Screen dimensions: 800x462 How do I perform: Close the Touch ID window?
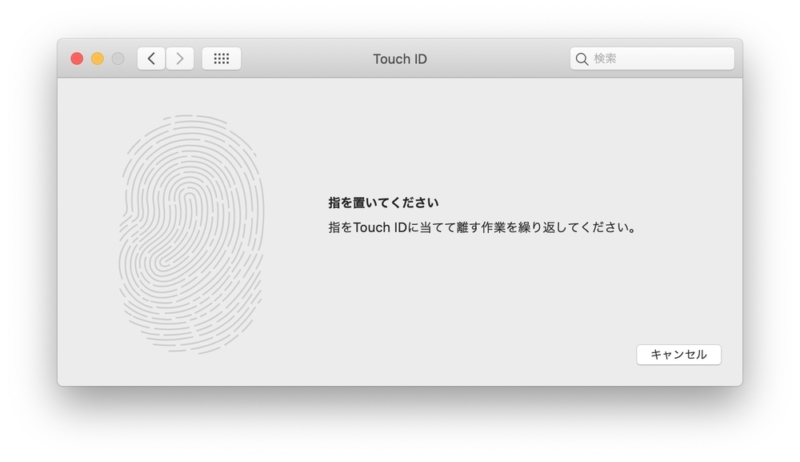pyautogui.click(x=77, y=59)
